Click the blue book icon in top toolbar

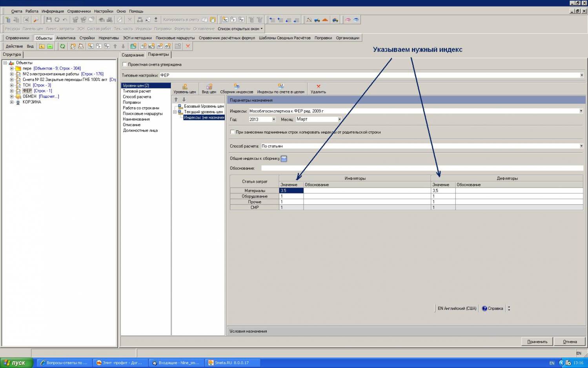click(356, 20)
